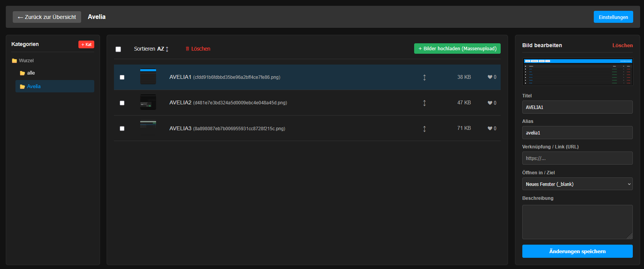The width and height of the screenshot is (644, 269).
Task: Click the folder icon beside alle
Action: point(22,73)
